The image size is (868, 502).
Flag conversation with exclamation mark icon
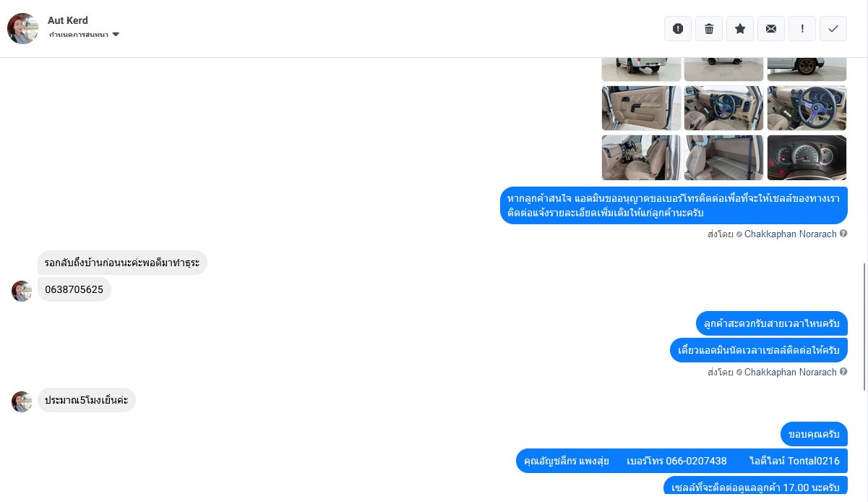[x=802, y=29]
